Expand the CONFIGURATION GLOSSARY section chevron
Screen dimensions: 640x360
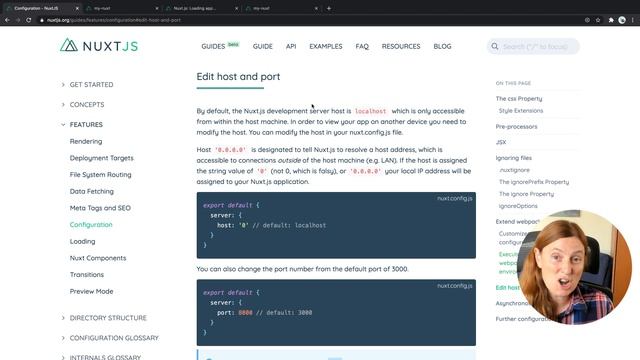point(63,338)
